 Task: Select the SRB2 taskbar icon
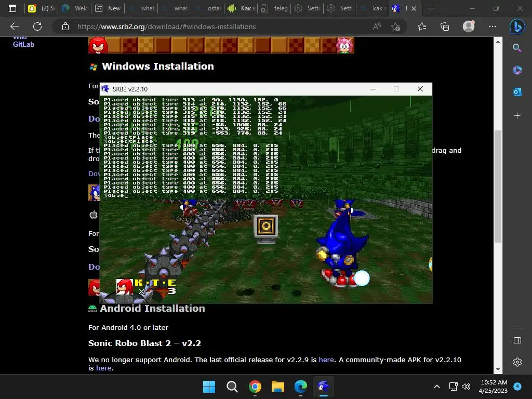point(324,387)
